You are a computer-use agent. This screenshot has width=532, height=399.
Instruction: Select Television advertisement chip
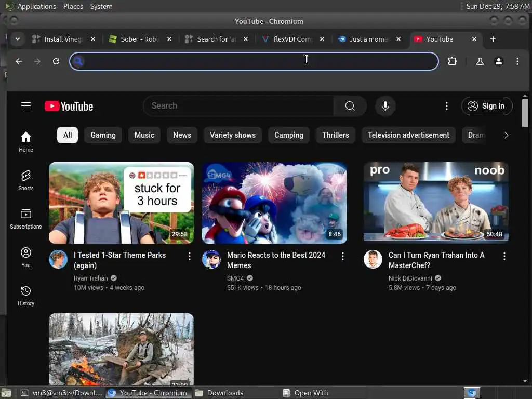click(408, 135)
